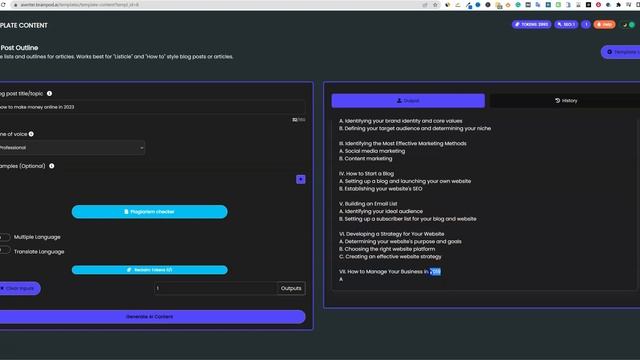Screen dimensions: 640x360
Task: Click 'B. Choosing the right website platform'
Action: tap(387, 249)
